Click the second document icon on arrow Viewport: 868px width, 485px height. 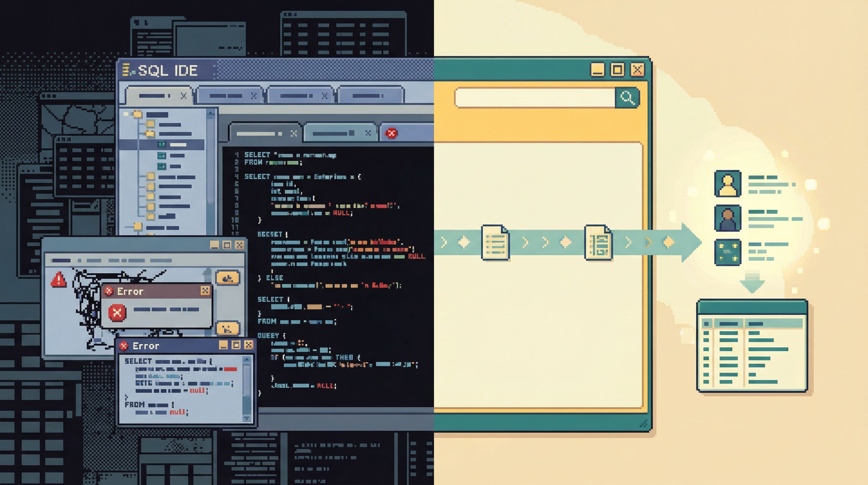598,242
